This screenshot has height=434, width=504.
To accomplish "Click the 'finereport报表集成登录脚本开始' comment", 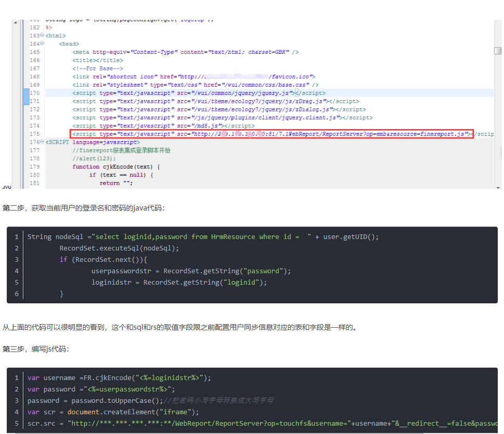I will (x=121, y=150).
